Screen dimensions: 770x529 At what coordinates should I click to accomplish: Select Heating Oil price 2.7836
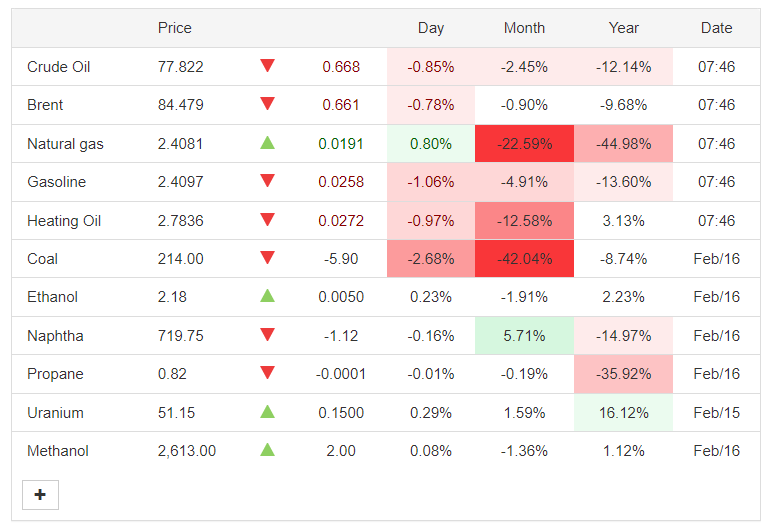pyautogui.click(x=181, y=221)
